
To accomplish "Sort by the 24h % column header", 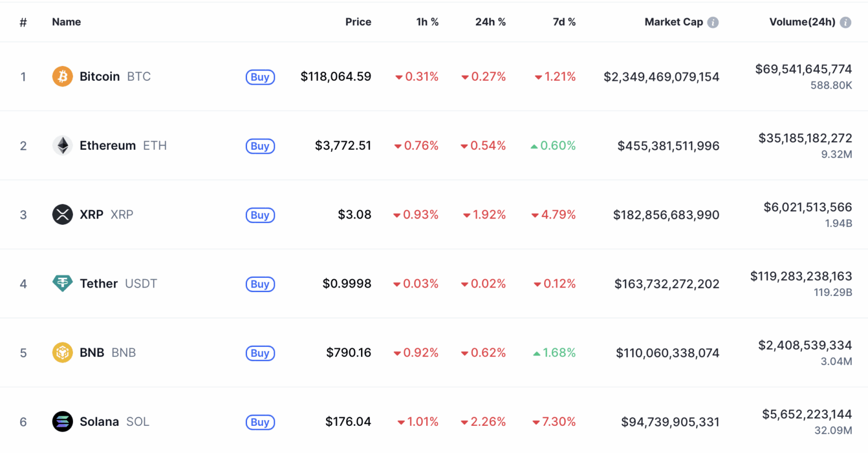I will 490,22.
